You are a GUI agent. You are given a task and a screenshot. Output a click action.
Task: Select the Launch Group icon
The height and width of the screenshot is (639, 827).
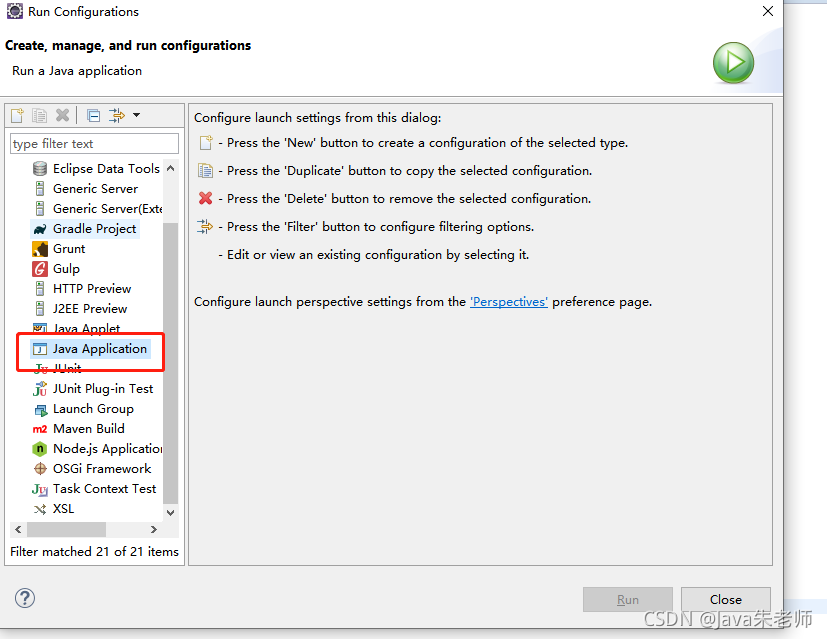point(41,410)
